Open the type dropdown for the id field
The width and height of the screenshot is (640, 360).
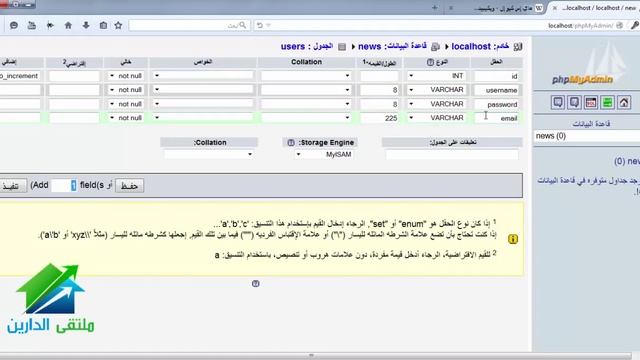coord(437,76)
